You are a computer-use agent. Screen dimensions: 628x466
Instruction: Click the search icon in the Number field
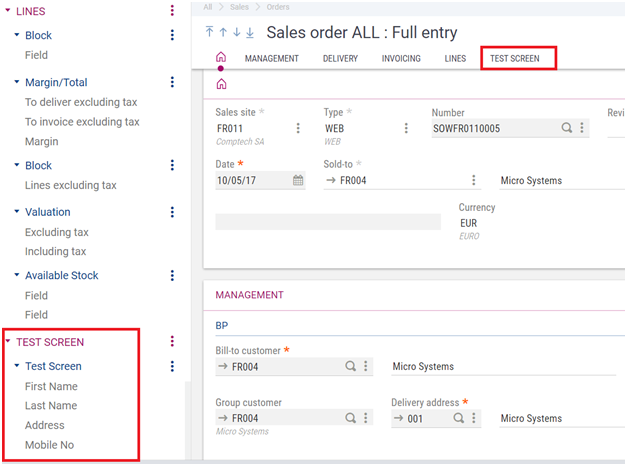click(x=566, y=128)
